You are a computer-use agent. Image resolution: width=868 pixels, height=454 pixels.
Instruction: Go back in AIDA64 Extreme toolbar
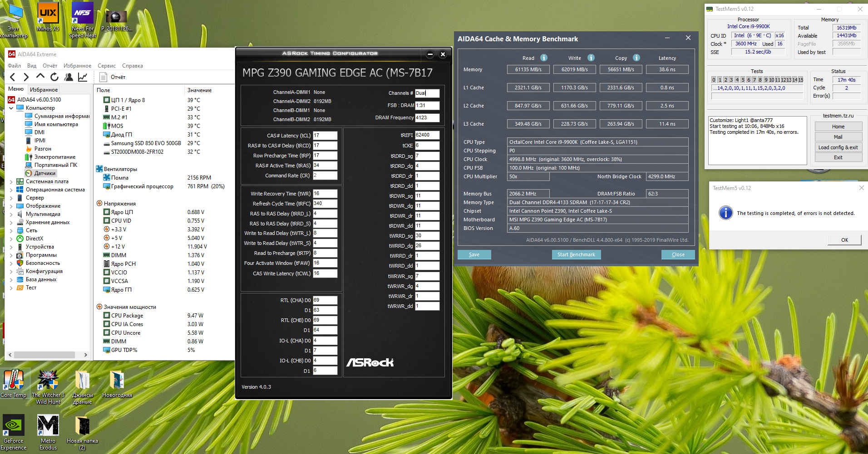13,77
